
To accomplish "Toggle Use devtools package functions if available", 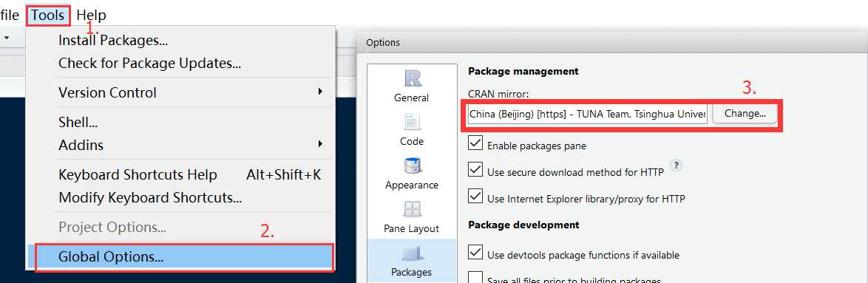I will [x=475, y=253].
